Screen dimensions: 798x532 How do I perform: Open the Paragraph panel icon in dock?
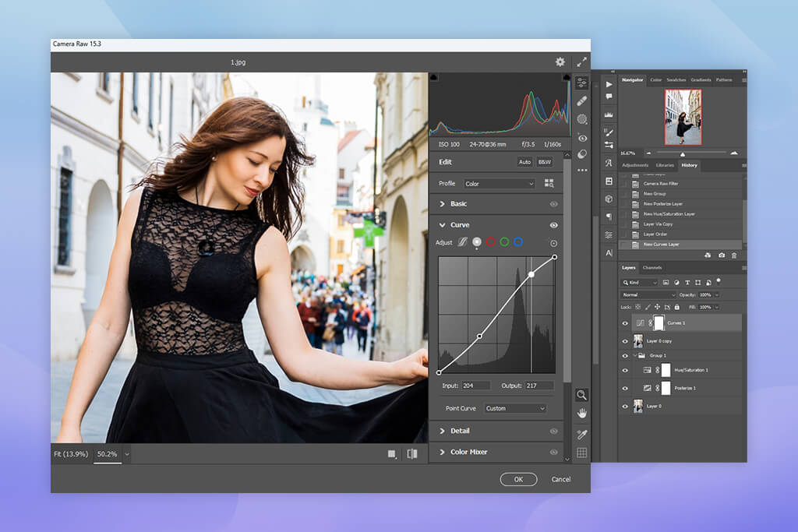[x=609, y=217]
